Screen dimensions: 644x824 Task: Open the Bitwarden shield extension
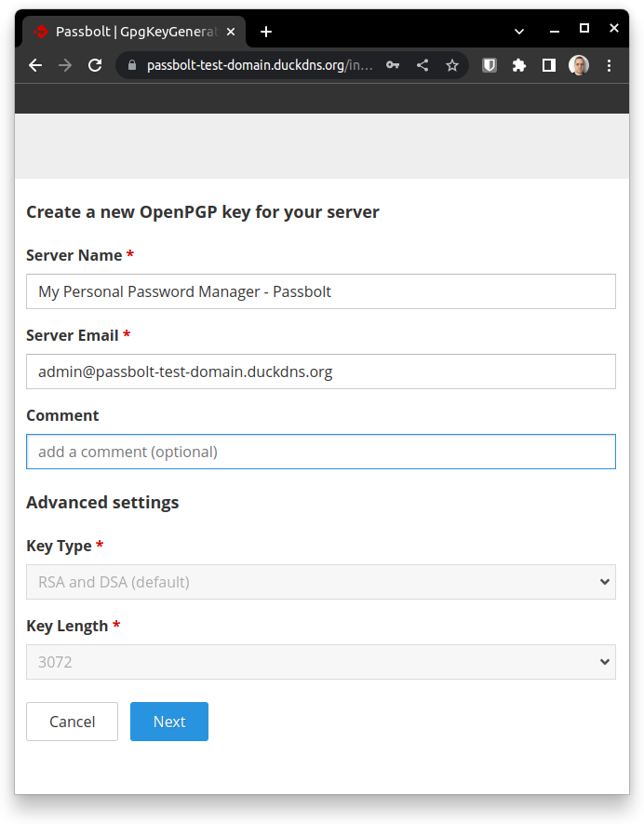tap(490, 65)
